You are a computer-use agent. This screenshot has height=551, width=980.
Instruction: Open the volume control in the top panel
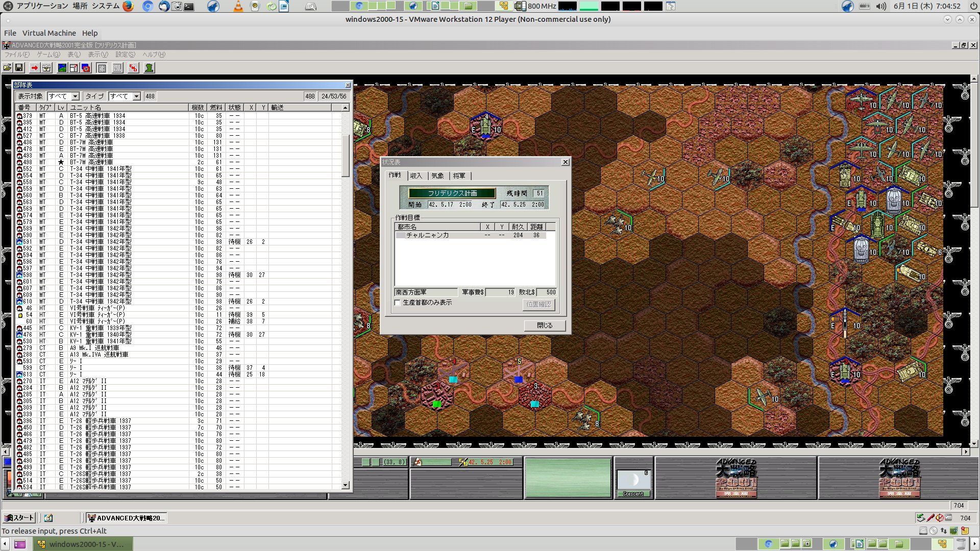tap(881, 6)
